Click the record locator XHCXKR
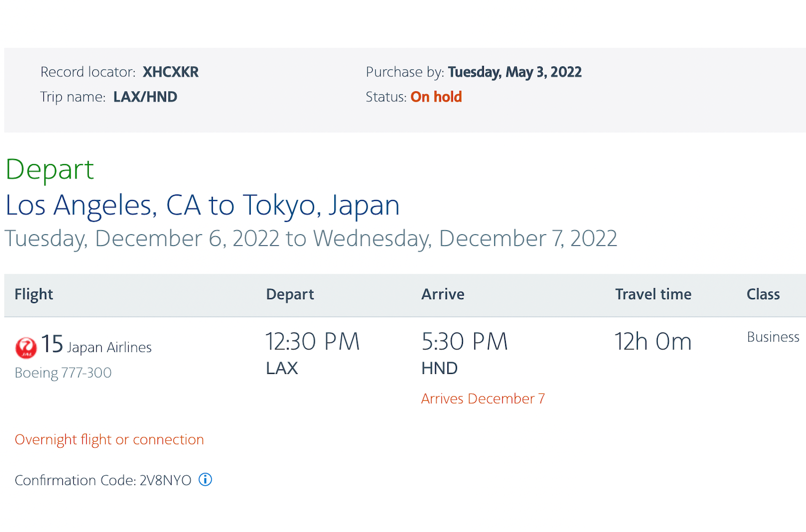806x532 pixels. click(x=171, y=72)
